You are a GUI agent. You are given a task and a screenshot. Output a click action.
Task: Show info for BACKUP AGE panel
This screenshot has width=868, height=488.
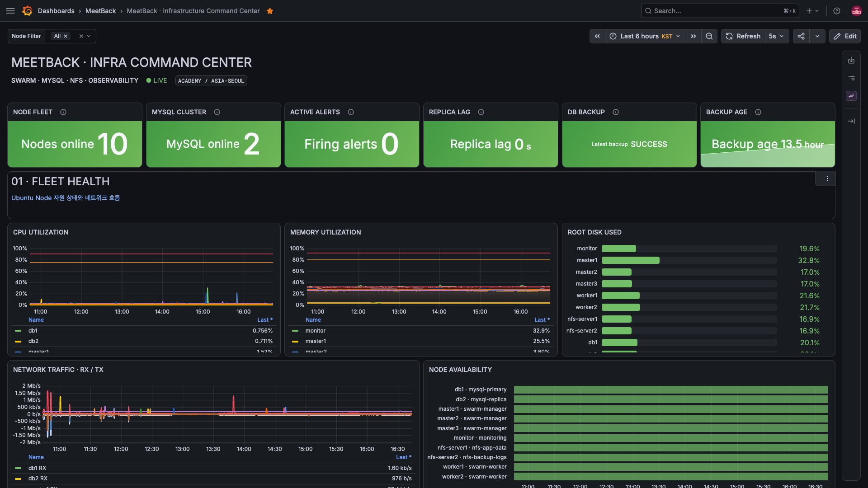click(758, 112)
